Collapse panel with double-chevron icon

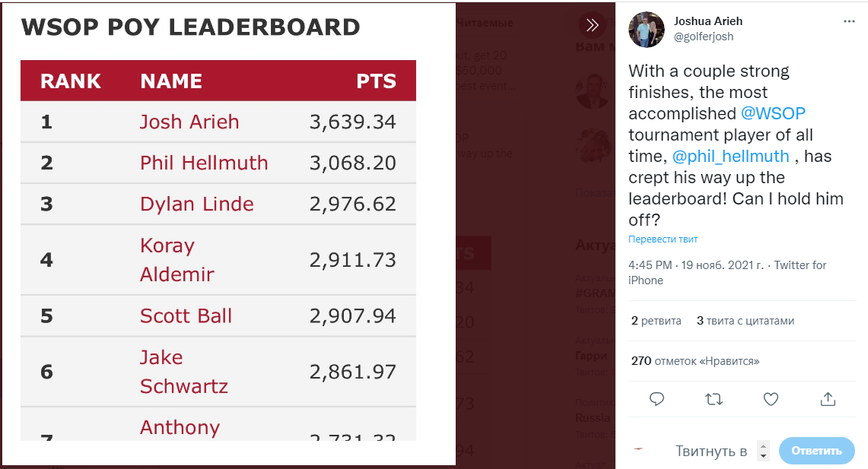coord(593,25)
